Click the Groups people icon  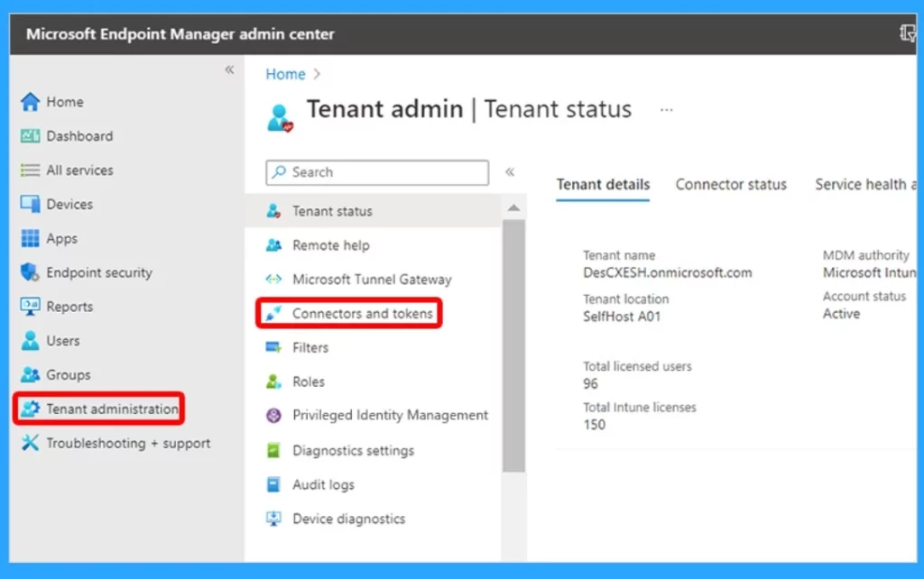30,374
